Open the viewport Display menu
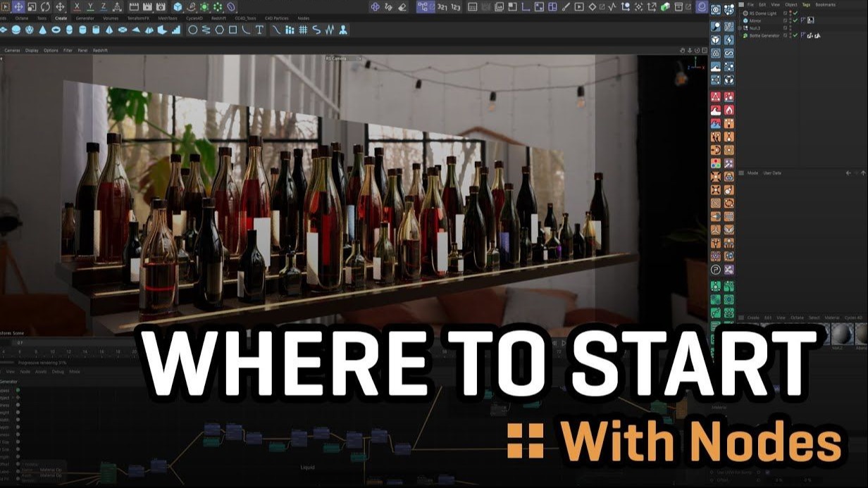 [x=32, y=51]
